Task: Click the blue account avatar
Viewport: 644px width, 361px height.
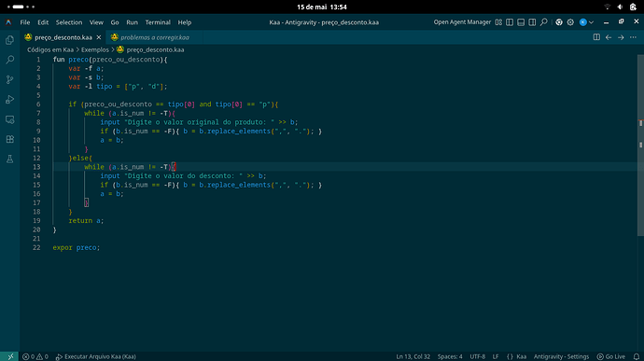Action: coord(582,22)
